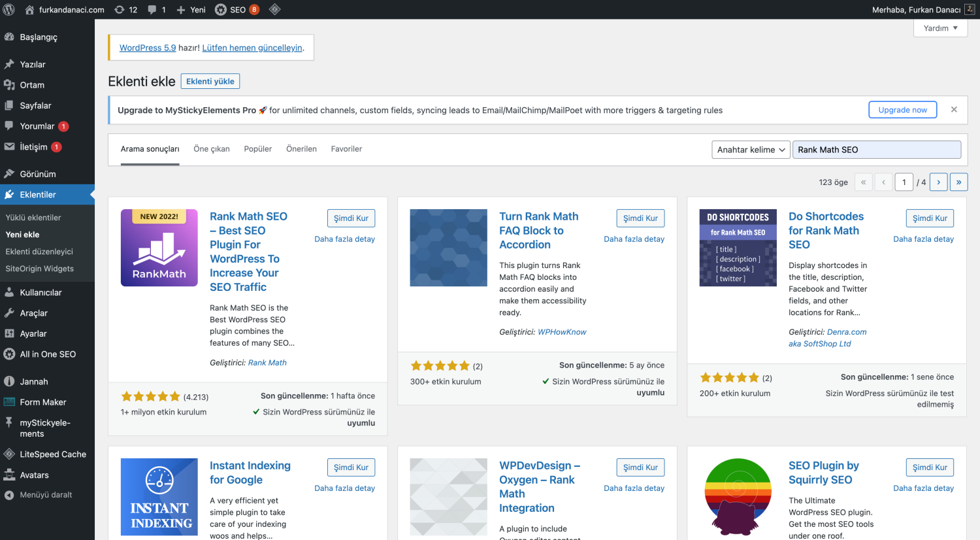980x540 pixels.
Task: Click the Eklenti yükle button
Action: pos(210,81)
